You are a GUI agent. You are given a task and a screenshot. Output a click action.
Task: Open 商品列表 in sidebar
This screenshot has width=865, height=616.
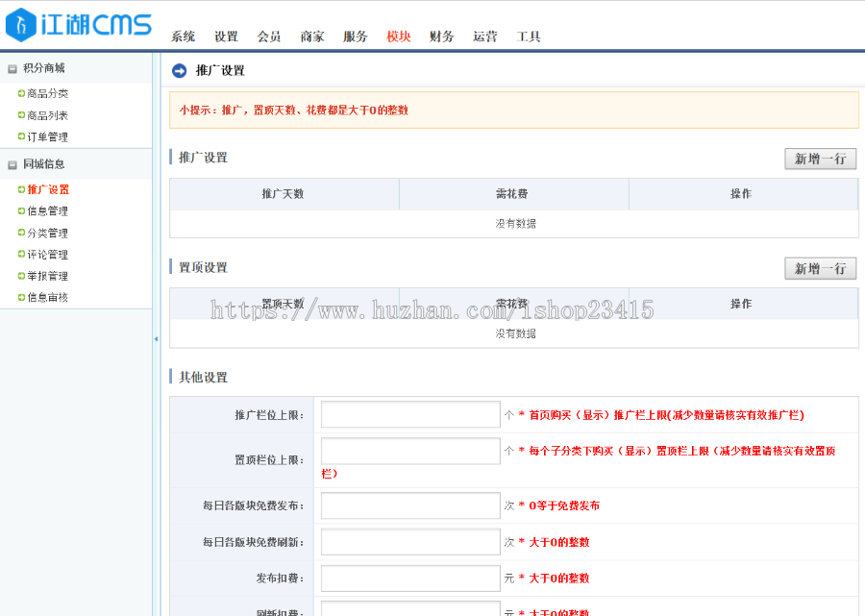pos(47,115)
